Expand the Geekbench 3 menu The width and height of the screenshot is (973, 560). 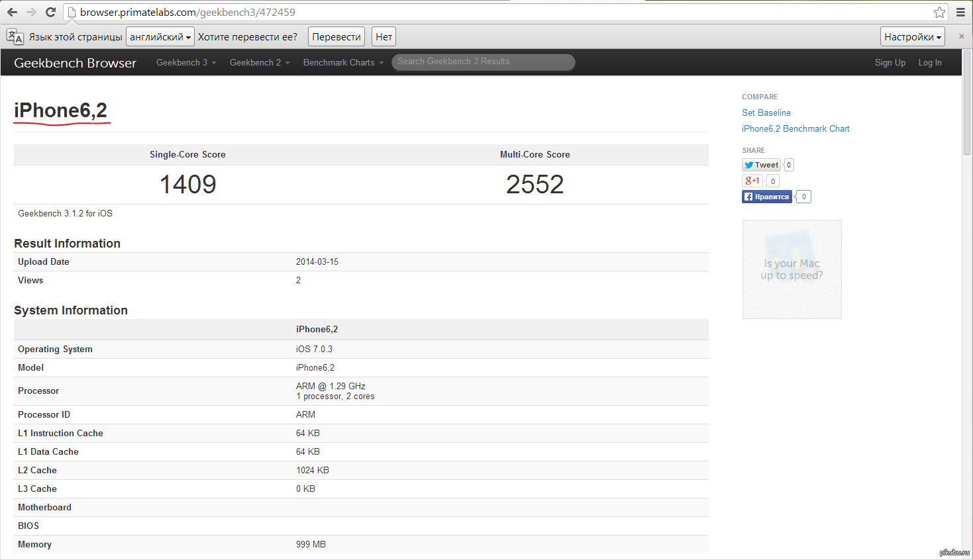[x=186, y=62]
